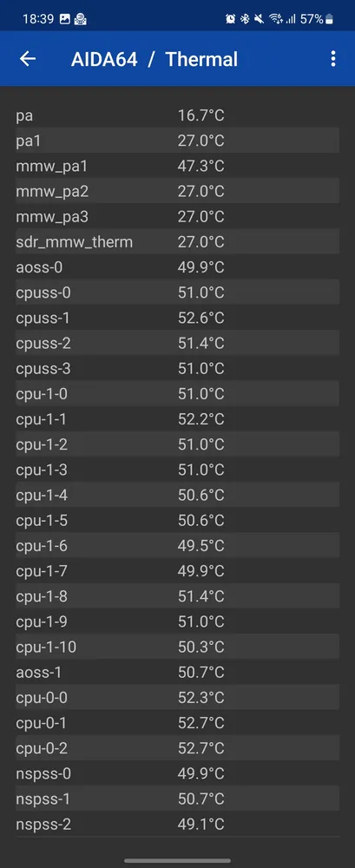Tap the nspss-2 sensor row

pyautogui.click(x=177, y=825)
